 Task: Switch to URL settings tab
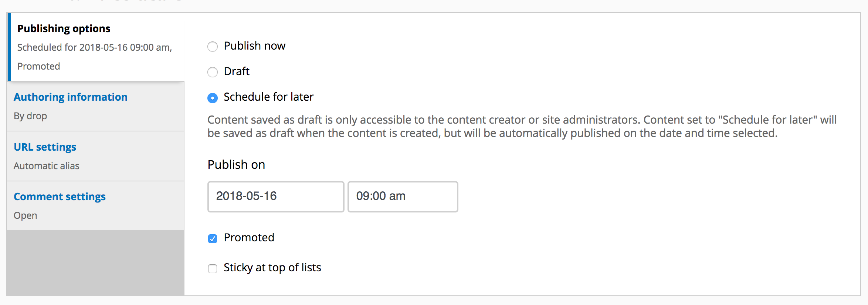click(45, 147)
